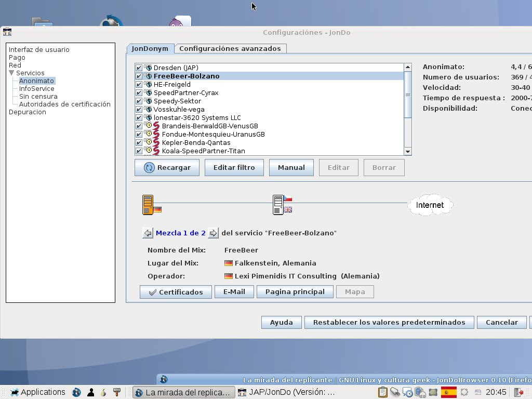Switch to La mirada del replicante taskbar window
Viewport: 532px width, 399px height.
pos(183,392)
